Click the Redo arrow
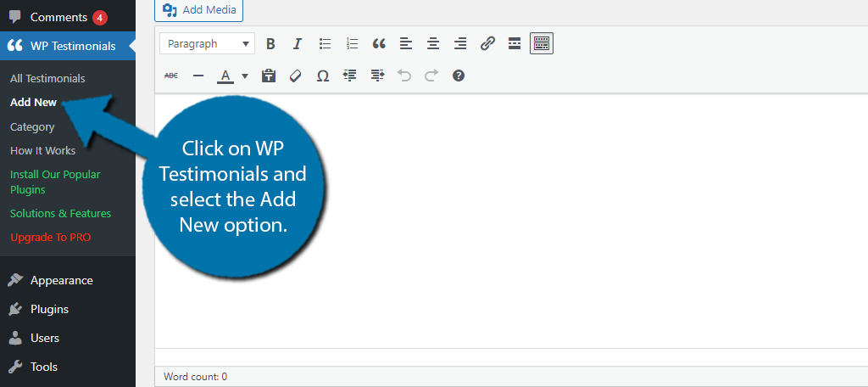The height and width of the screenshot is (387, 868). tap(431, 76)
